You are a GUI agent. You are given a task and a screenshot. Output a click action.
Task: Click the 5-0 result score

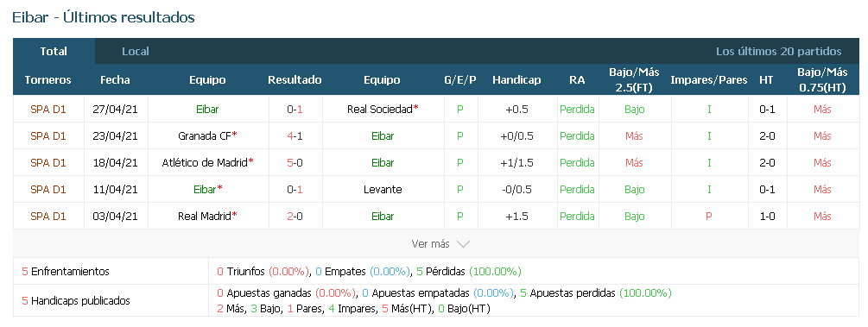tap(295, 163)
